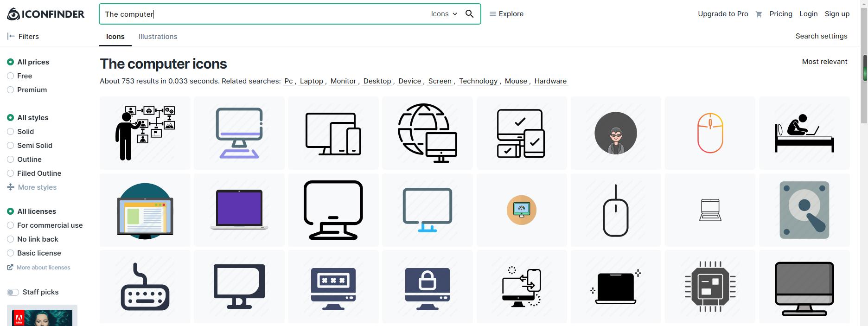868x326 pixels.
Task: Filter by For commercial use license
Action: click(x=10, y=225)
